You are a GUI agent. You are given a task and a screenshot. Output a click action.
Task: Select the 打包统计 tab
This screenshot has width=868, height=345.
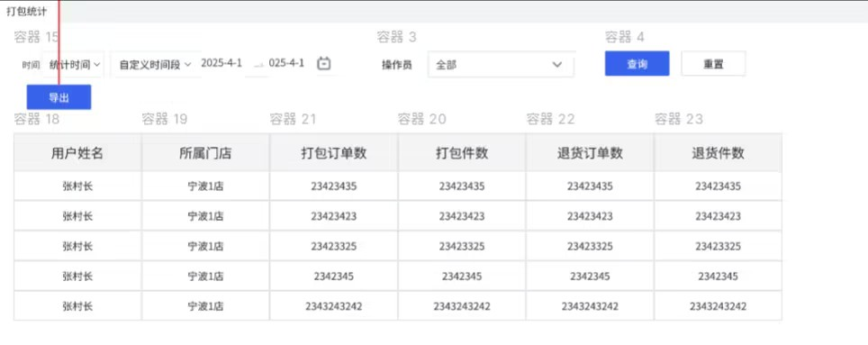click(27, 11)
